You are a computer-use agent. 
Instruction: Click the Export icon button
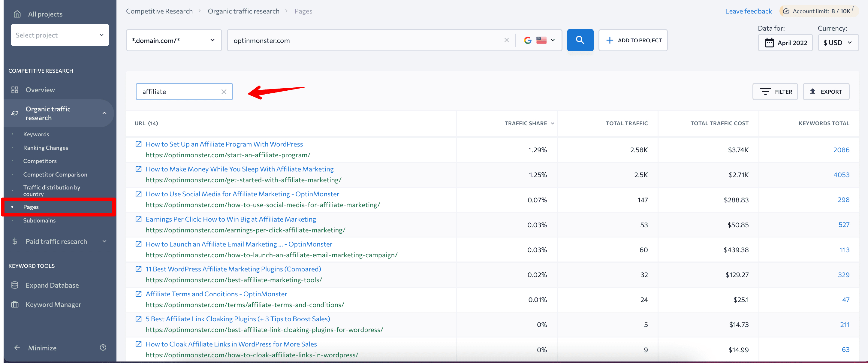(x=827, y=91)
